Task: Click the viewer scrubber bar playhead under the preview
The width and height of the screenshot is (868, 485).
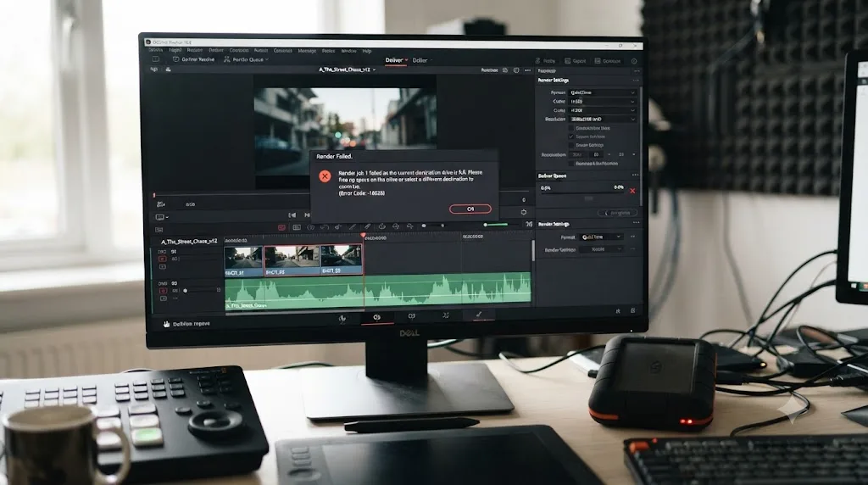Action: 154,195
